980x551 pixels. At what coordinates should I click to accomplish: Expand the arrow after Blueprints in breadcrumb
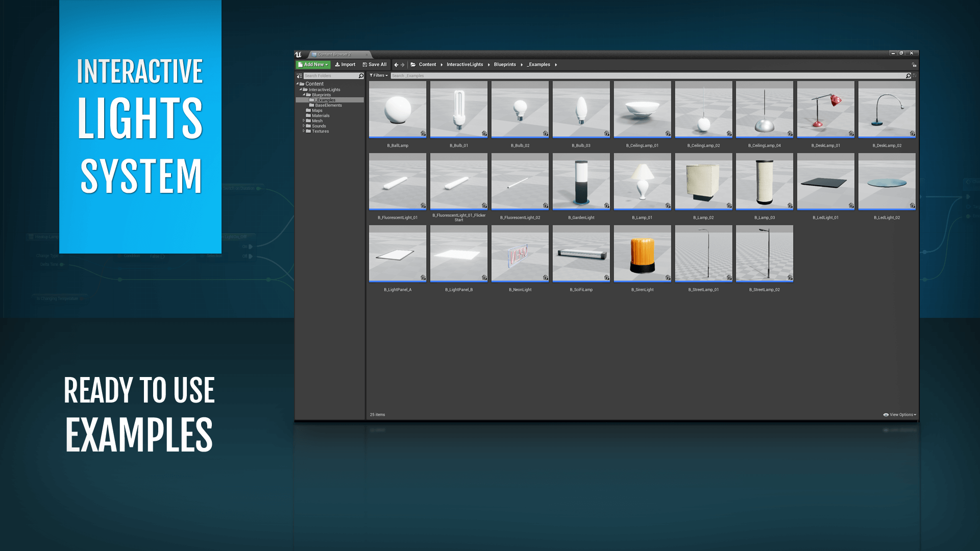pos(522,65)
